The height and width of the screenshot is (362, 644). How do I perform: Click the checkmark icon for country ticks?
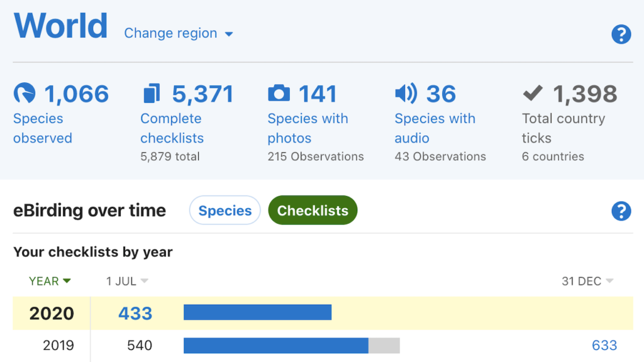pyautogui.click(x=531, y=93)
